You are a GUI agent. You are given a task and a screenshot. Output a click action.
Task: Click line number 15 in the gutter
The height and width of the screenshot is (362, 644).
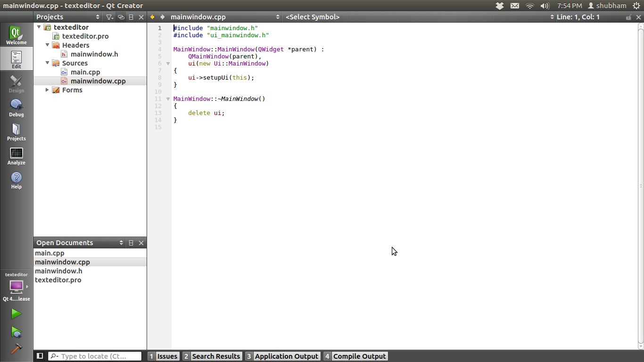click(x=158, y=127)
